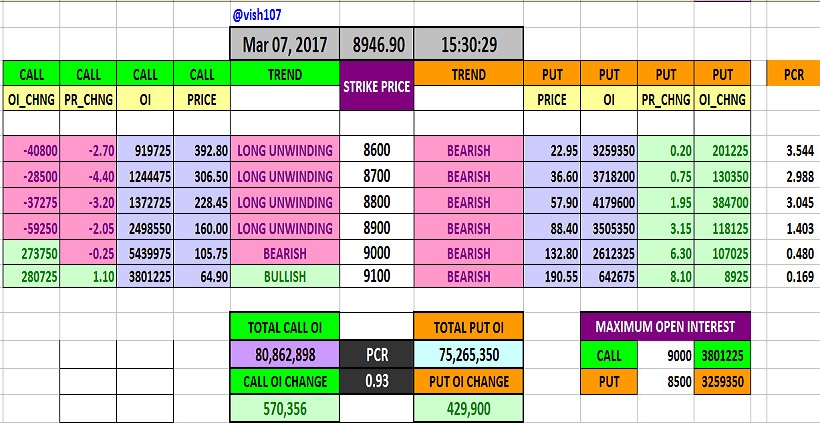
Task: Select the 8500 max put strike cell
Action: [x=679, y=381]
